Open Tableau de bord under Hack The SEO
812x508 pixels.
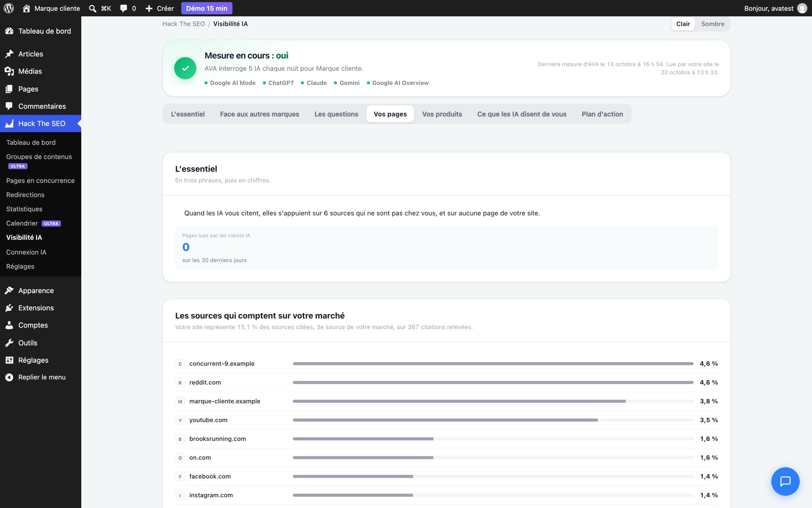pos(31,143)
